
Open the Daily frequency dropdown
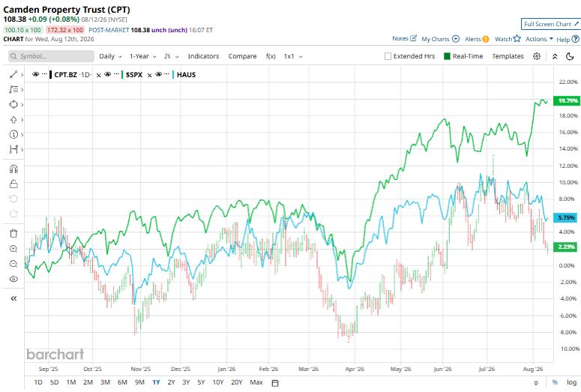click(110, 56)
